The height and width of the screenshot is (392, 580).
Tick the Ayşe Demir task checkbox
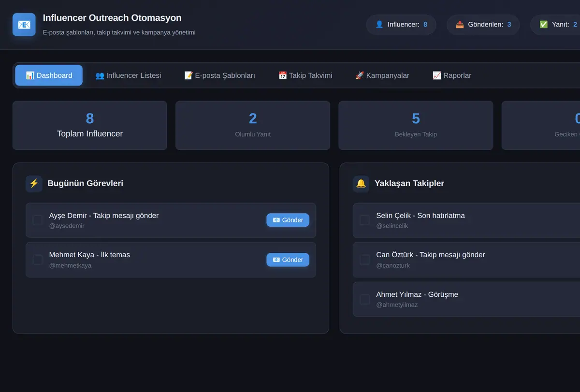[38, 220]
